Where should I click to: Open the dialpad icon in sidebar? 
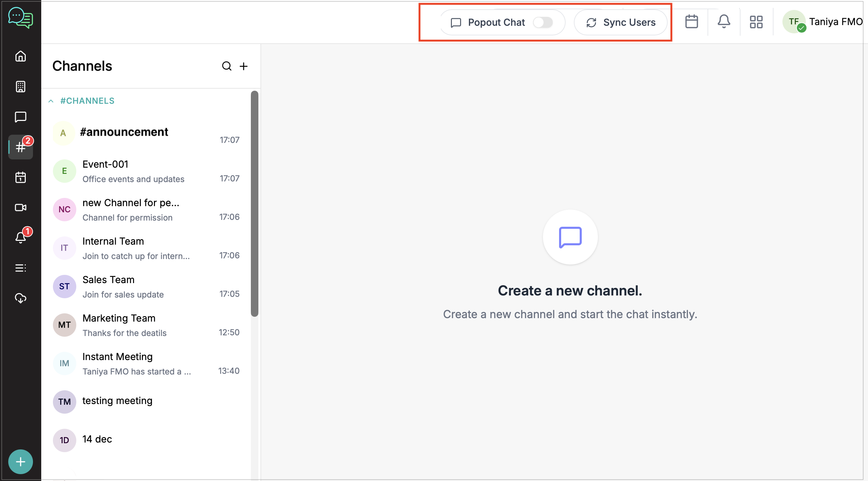pos(21,87)
